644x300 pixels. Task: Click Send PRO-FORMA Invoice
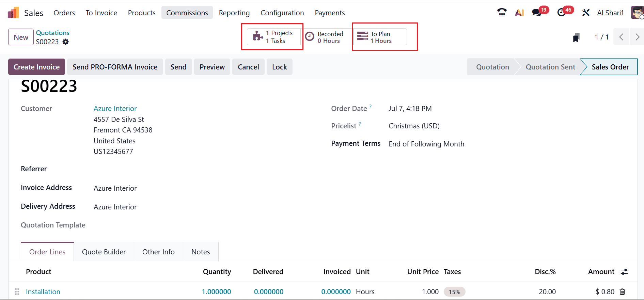point(115,67)
